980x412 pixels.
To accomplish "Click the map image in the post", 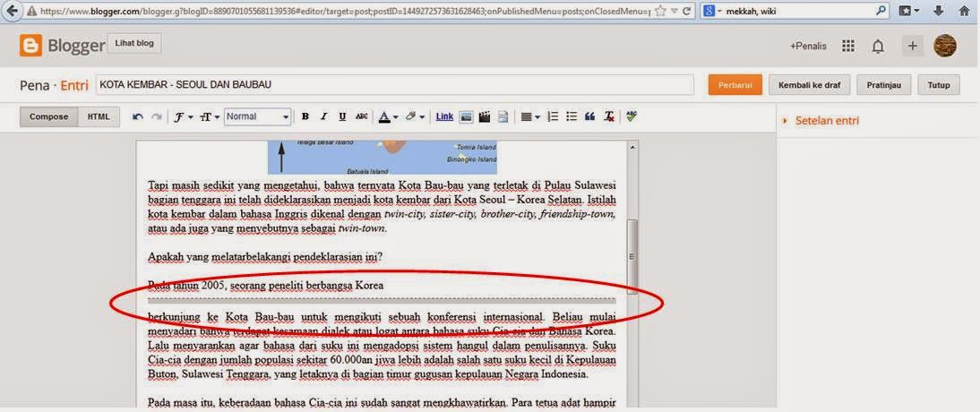I will pyautogui.click(x=382, y=158).
